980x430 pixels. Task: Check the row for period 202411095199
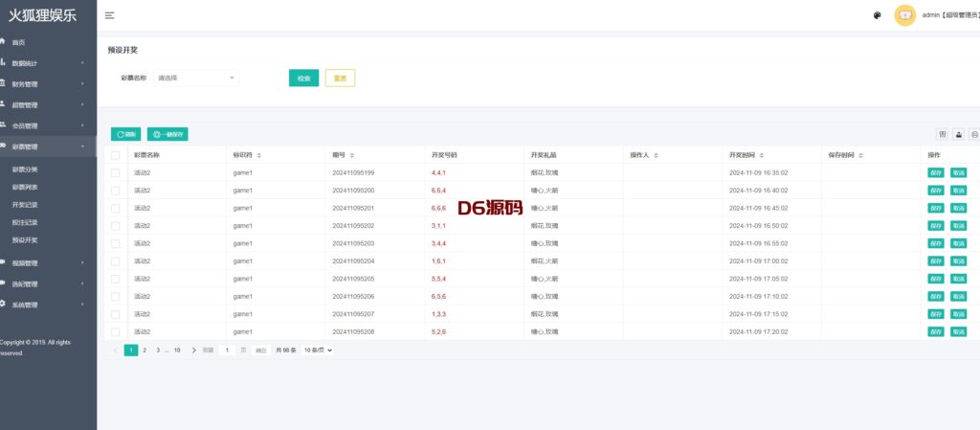[x=115, y=172]
